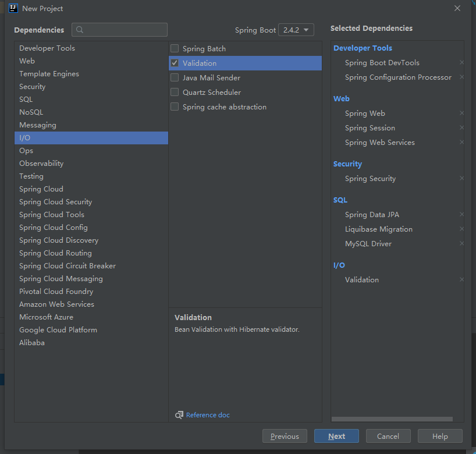This screenshot has height=454, width=476.
Task: Select Microsoft Azure category
Action: pos(91,317)
